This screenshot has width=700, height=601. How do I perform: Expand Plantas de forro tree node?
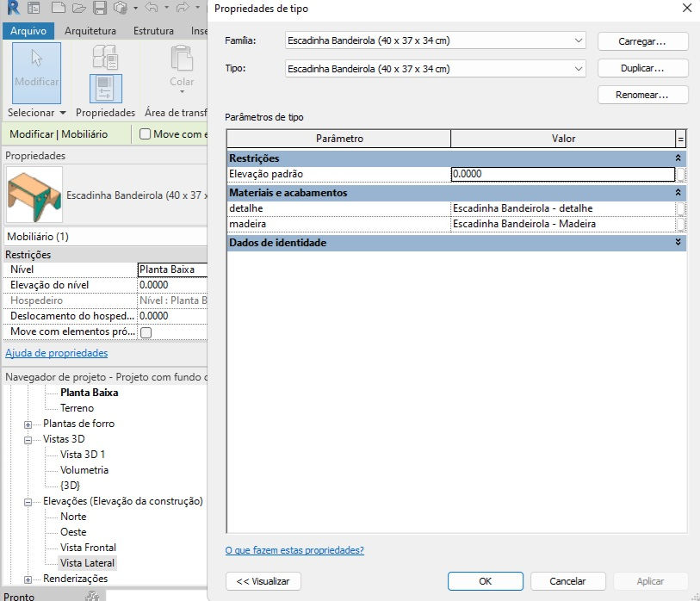(x=28, y=424)
